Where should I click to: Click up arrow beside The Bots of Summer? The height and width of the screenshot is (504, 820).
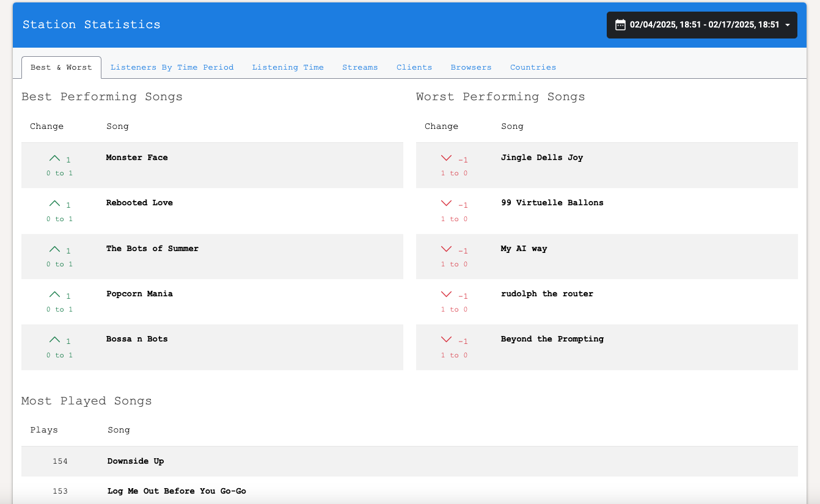pyautogui.click(x=54, y=250)
